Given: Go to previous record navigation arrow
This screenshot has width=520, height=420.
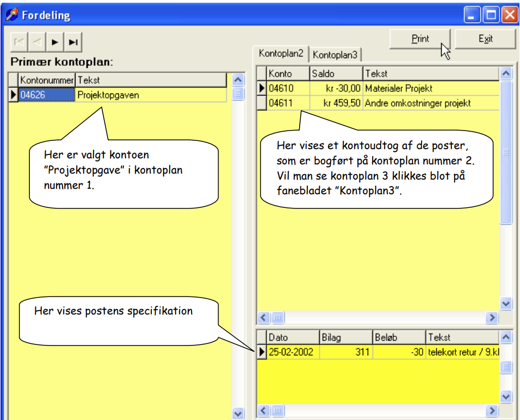Looking at the screenshot, I should point(37,42).
